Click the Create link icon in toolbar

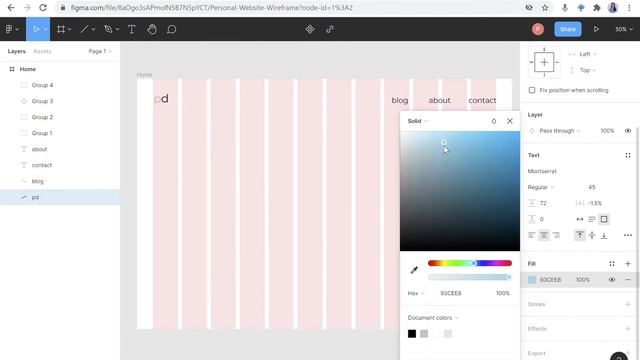point(330,29)
